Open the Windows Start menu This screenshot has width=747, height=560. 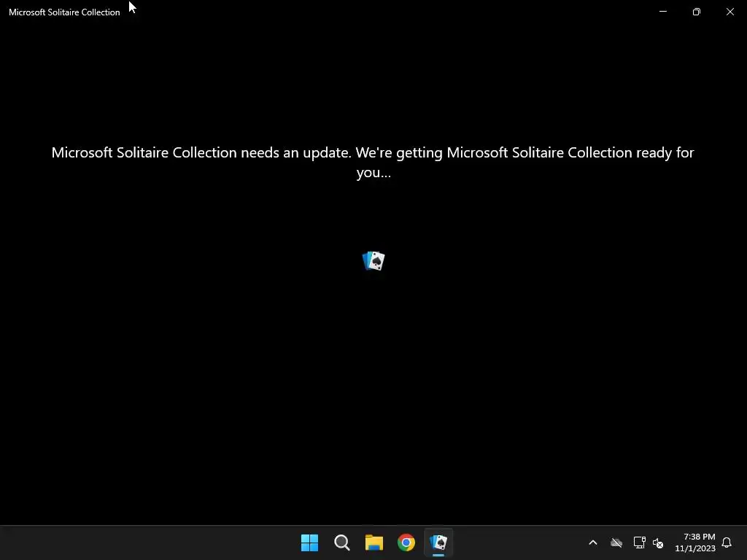pyautogui.click(x=309, y=542)
